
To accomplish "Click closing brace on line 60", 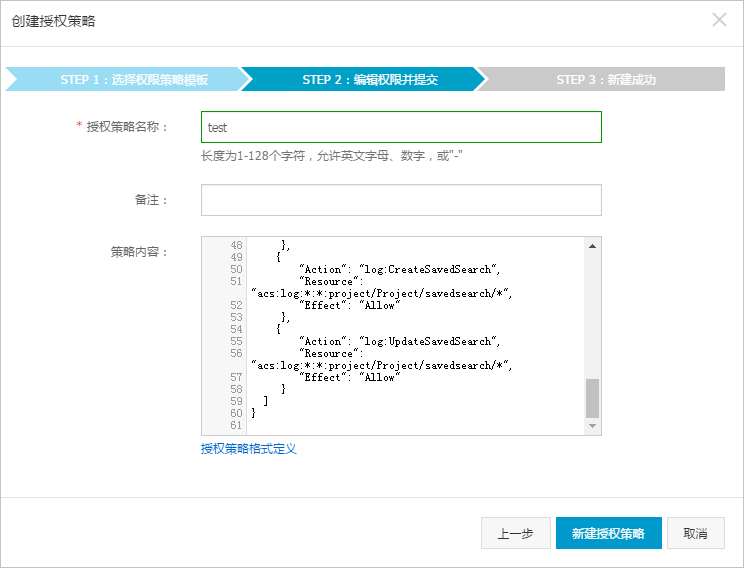I will (253, 413).
